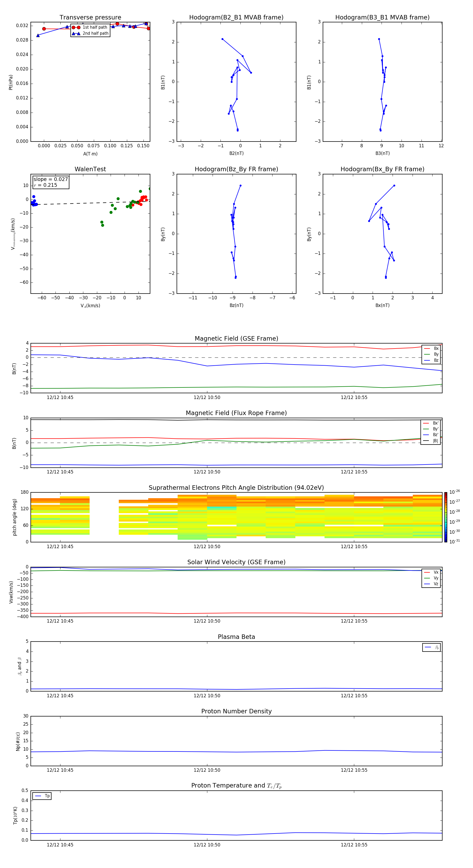Image resolution: width=473 pixels, height=868 pixels.
Task: Click the suprathermal electron pitch angle spectrogram
Action: point(236,517)
